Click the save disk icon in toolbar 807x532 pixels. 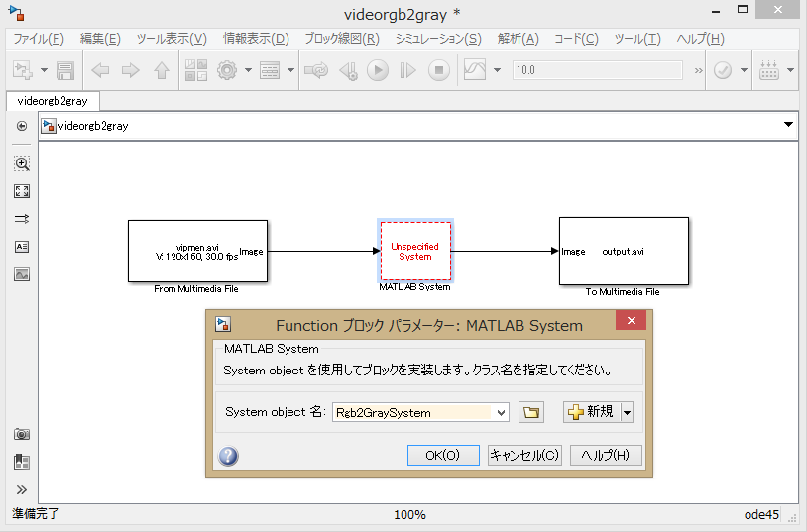click(x=65, y=70)
